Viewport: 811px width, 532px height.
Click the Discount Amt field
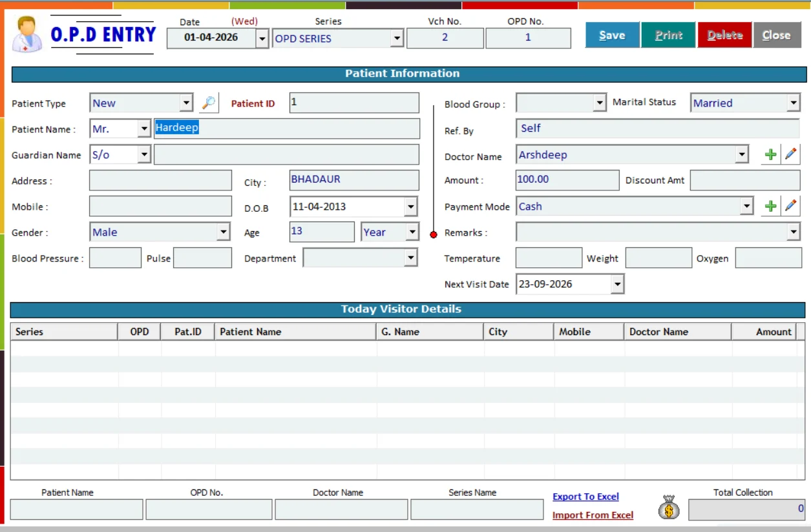[x=745, y=180]
